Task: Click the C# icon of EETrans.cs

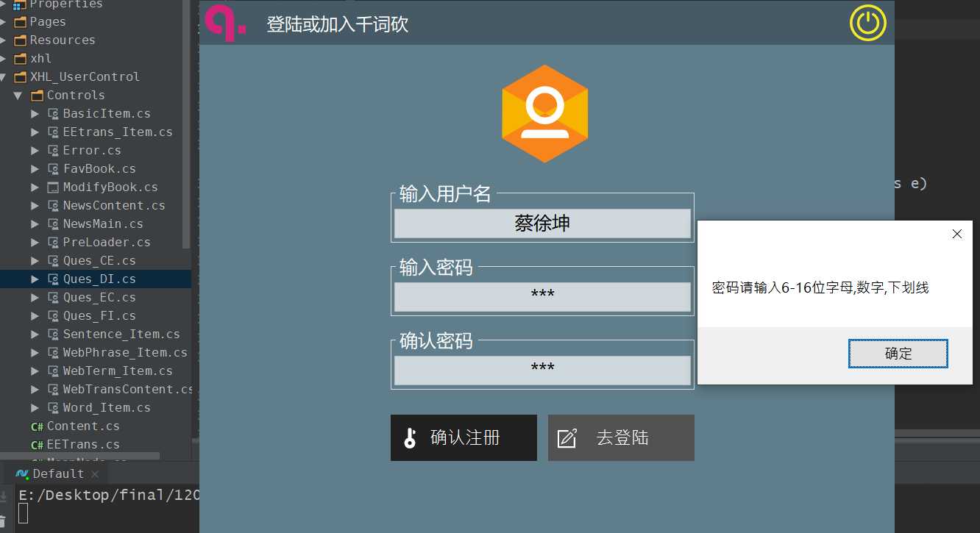Action: [37, 445]
